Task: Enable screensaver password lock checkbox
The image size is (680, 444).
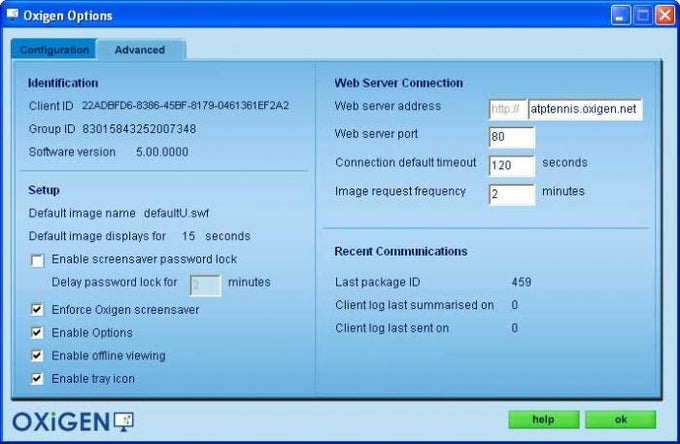Action: tap(37, 261)
